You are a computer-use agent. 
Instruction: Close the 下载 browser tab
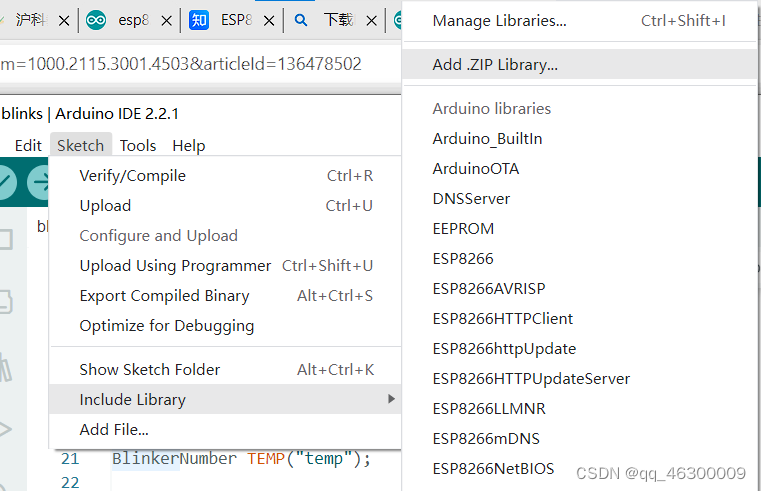[372, 21]
